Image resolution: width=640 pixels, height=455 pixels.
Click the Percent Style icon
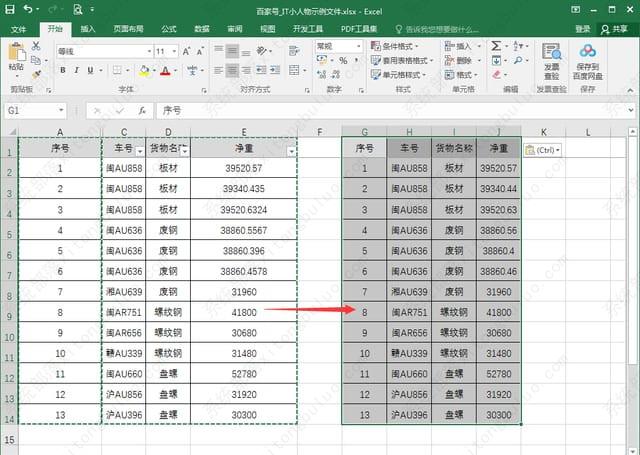(x=343, y=60)
